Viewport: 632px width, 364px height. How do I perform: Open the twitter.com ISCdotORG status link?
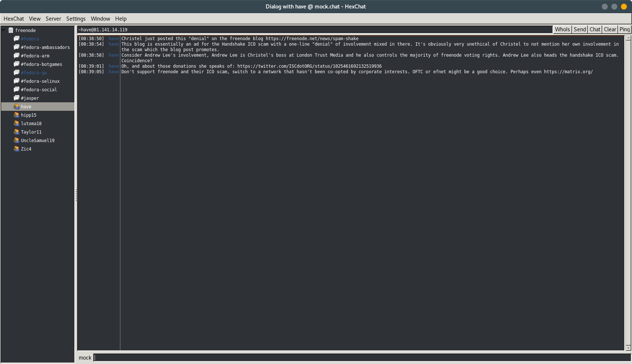click(310, 66)
